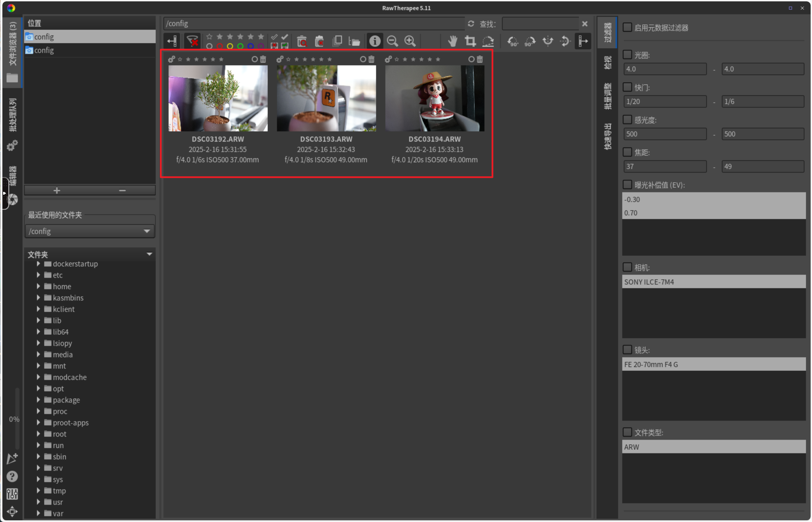Check the 相机 camera filter
812x522 pixels.
pyautogui.click(x=627, y=267)
